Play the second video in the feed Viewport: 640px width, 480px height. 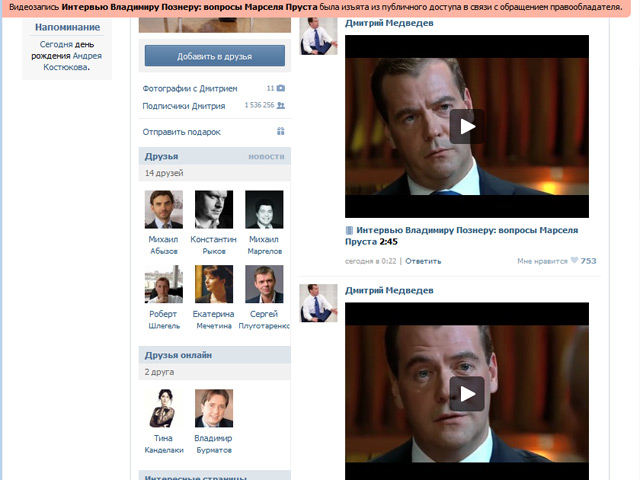click(x=466, y=393)
